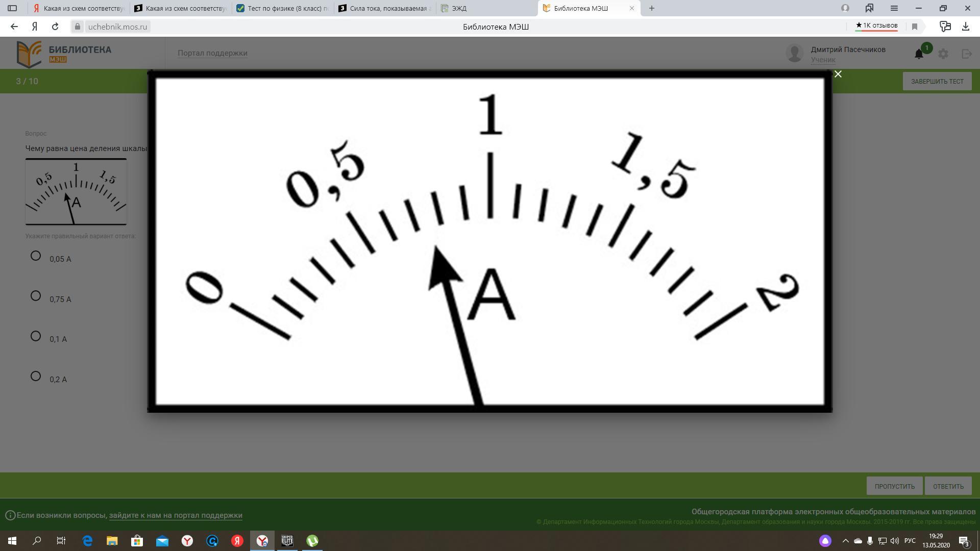Open a new browser tab
The width and height of the screenshot is (980, 551).
(x=651, y=8)
